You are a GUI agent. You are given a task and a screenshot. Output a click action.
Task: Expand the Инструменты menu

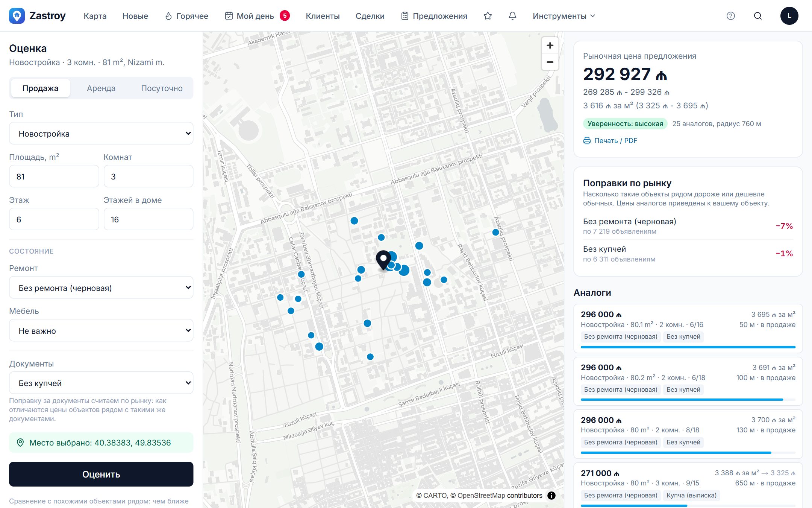[564, 16]
